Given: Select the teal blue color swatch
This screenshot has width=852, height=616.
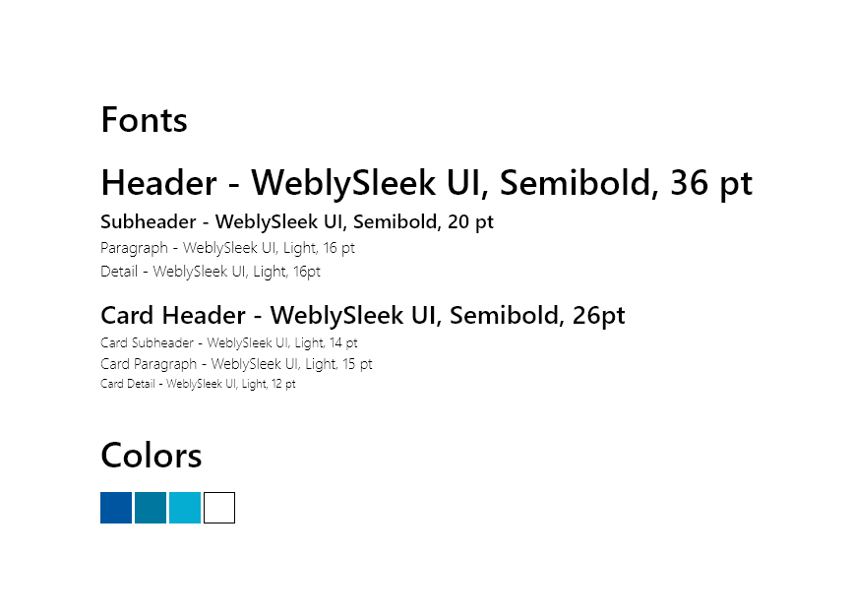Looking at the screenshot, I should click(x=151, y=507).
